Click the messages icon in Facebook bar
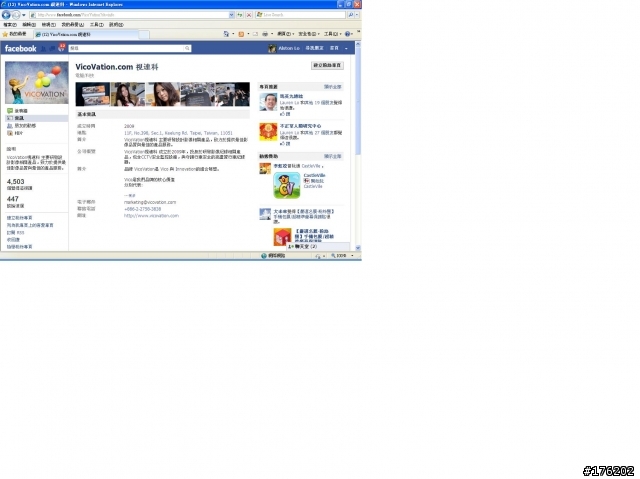The width and height of the screenshot is (640, 479). pos(52,49)
